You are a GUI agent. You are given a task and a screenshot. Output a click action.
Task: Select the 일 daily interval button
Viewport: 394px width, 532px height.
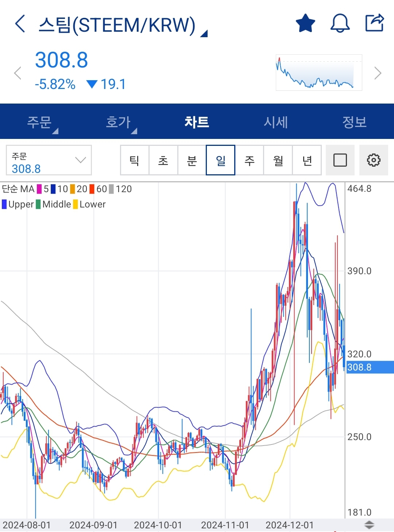(220, 160)
